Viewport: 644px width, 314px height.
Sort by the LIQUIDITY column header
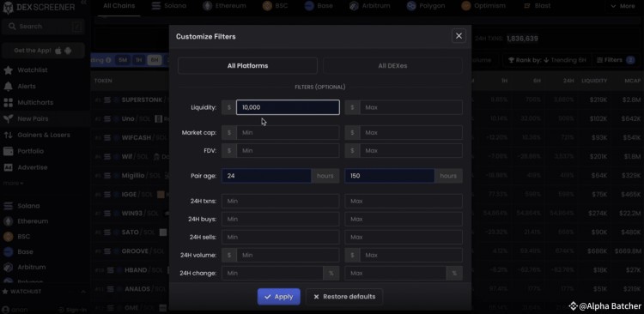click(594, 81)
